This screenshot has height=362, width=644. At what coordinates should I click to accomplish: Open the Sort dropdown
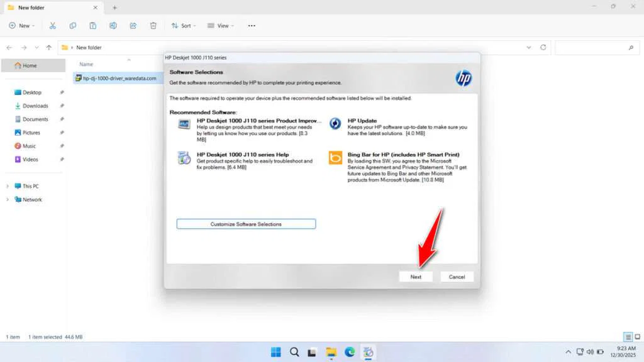184,25
